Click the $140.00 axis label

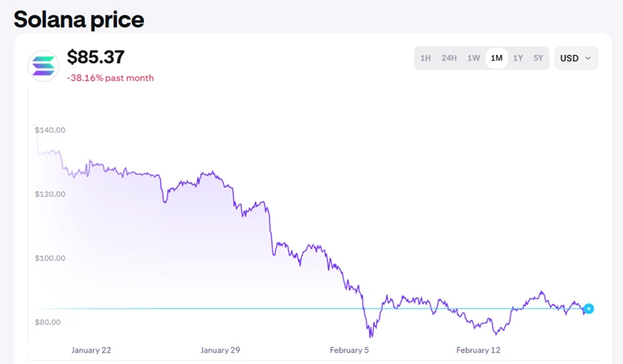(x=50, y=130)
